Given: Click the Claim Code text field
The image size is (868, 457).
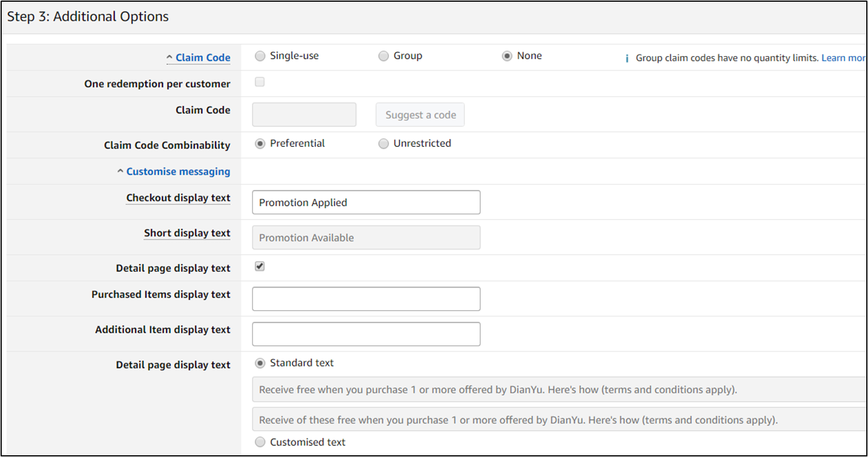Looking at the screenshot, I should (304, 115).
